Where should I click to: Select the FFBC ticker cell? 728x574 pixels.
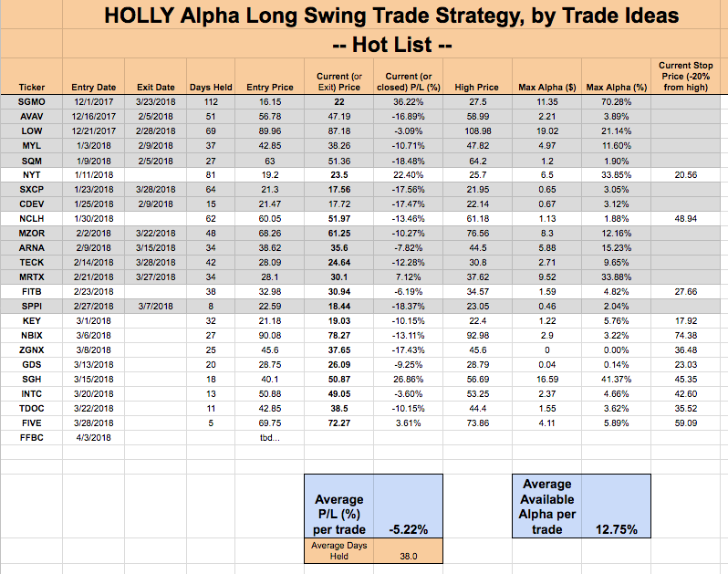pos(32,437)
